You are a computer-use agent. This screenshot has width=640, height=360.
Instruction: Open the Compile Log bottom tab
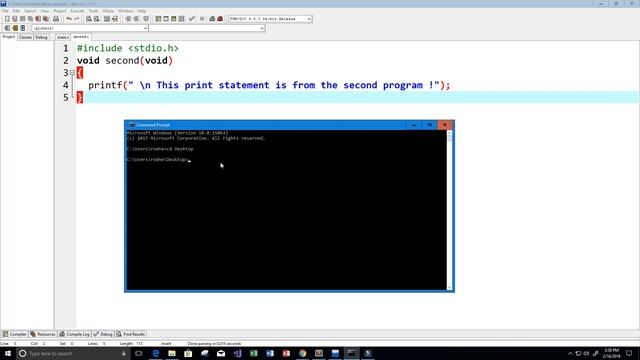[74, 334]
